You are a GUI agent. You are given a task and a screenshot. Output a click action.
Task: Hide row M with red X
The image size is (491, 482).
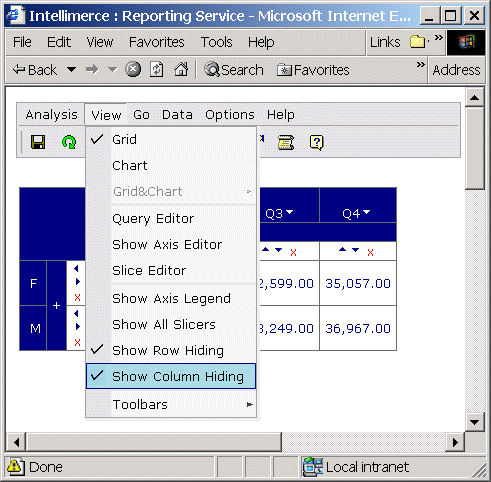(x=77, y=342)
